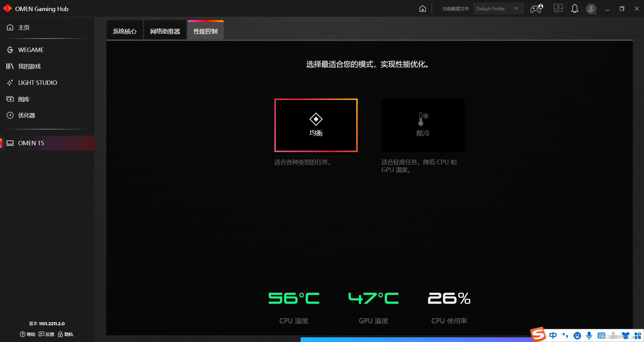The width and height of the screenshot is (644, 342).
Task: Click the 47°C GPU temperature reading
Action: 373,298
